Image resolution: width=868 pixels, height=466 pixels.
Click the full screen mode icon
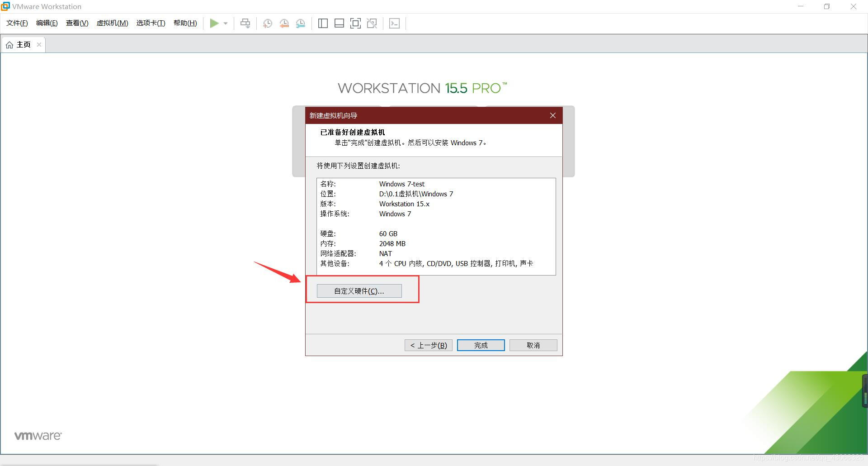356,24
